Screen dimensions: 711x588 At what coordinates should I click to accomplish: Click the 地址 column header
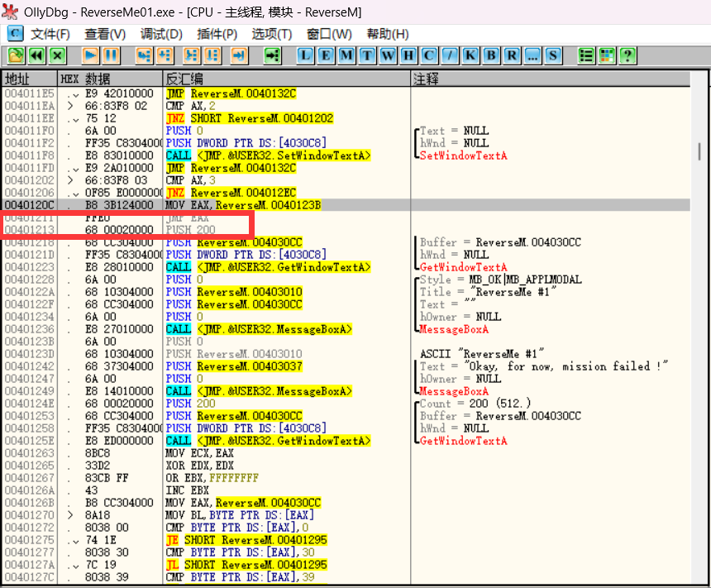17,79
